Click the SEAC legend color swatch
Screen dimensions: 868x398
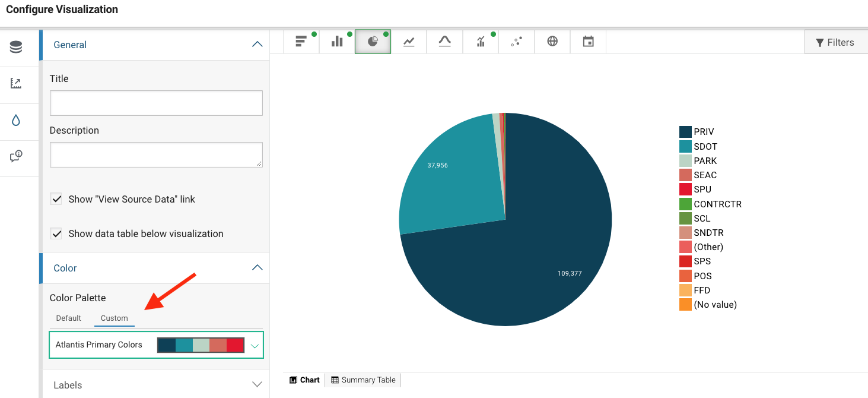[x=685, y=175]
